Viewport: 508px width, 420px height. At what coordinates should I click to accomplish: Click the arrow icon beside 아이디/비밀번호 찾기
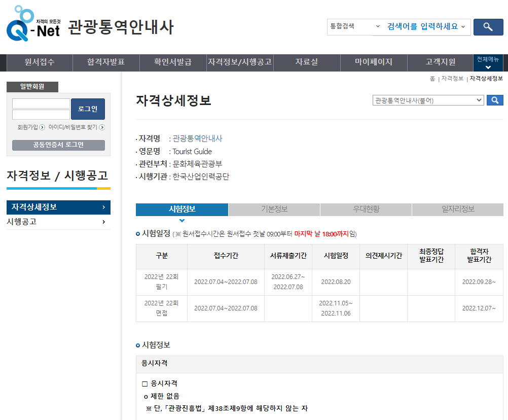click(x=102, y=127)
